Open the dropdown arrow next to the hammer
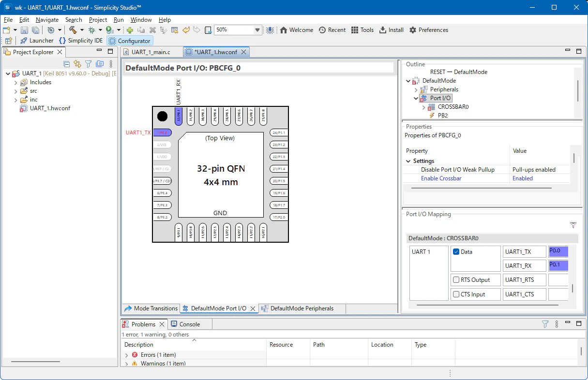This screenshot has height=380, width=588. coord(81,30)
